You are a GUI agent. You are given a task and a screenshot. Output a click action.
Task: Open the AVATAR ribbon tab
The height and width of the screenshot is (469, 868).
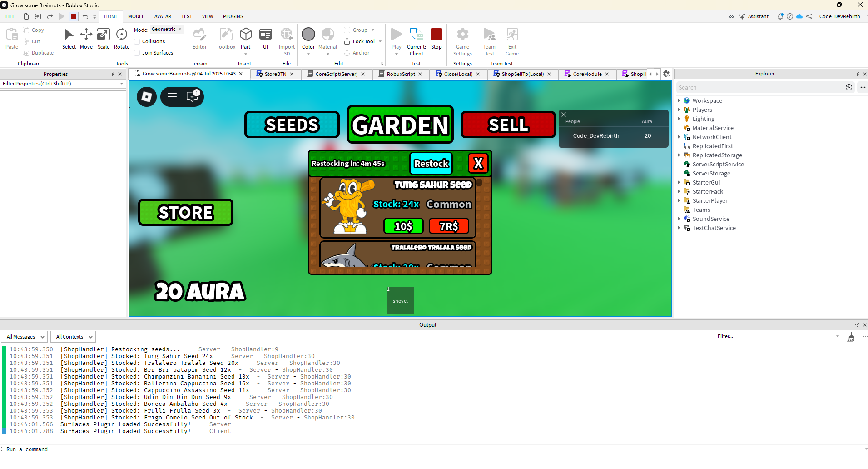point(163,16)
